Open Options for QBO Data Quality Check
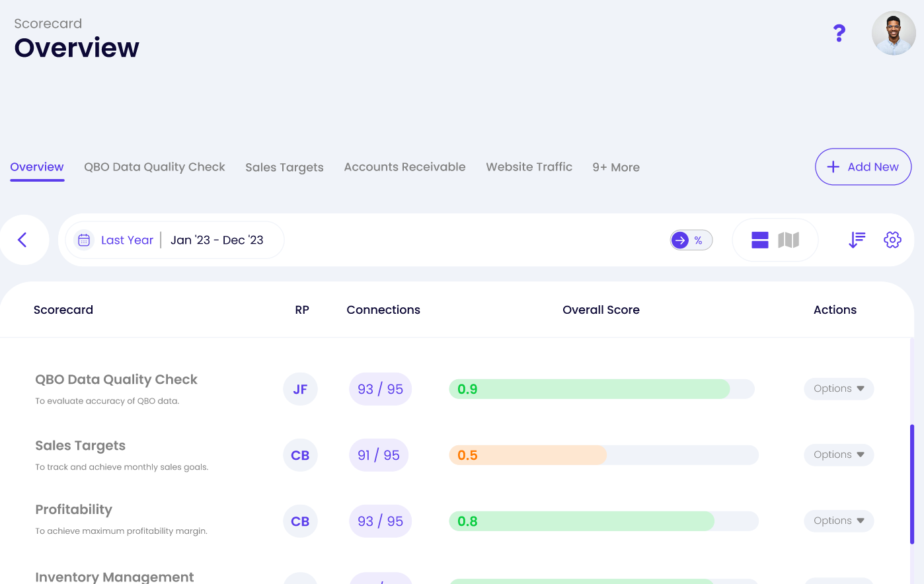 tap(839, 389)
